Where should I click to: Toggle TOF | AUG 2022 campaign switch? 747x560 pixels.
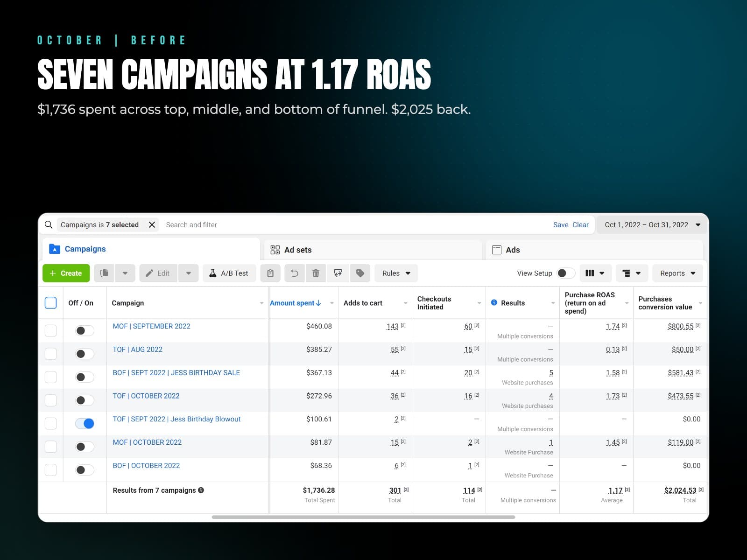coord(85,354)
